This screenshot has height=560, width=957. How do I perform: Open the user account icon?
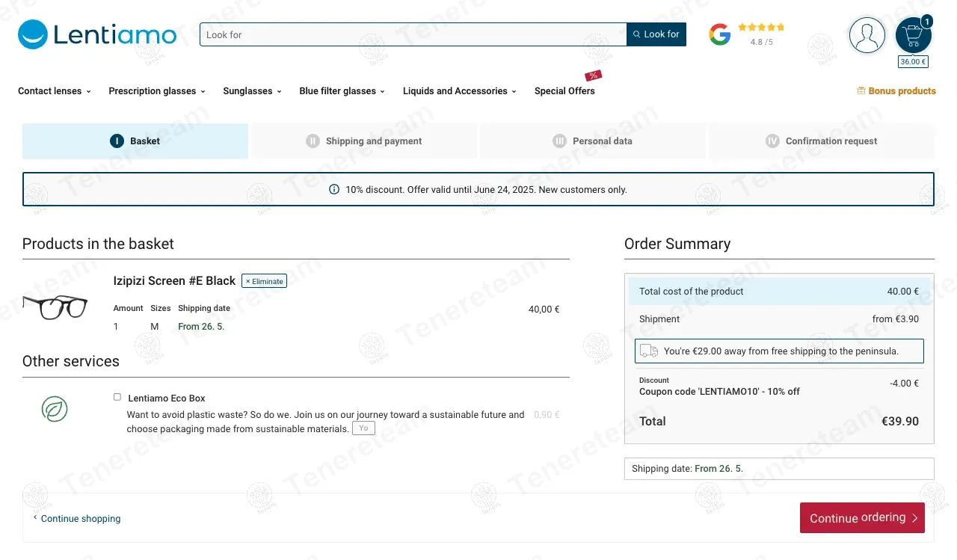coord(867,35)
